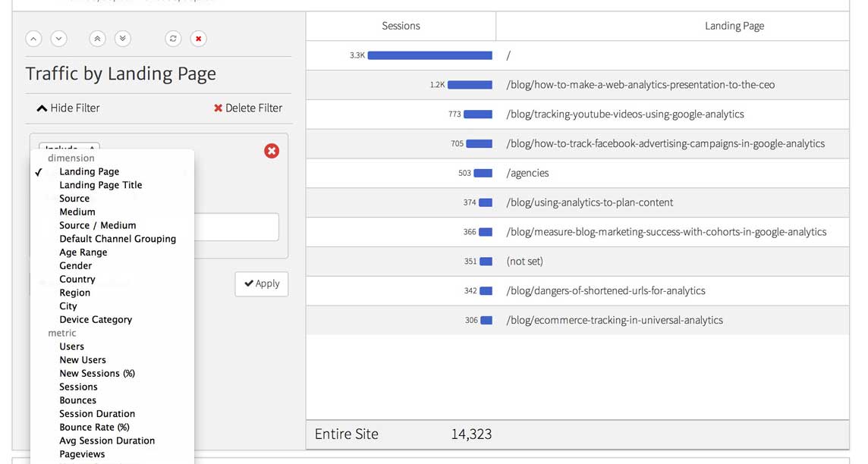Click the blue sessions bar for /agencies
The width and height of the screenshot is (868, 464).
(x=483, y=173)
